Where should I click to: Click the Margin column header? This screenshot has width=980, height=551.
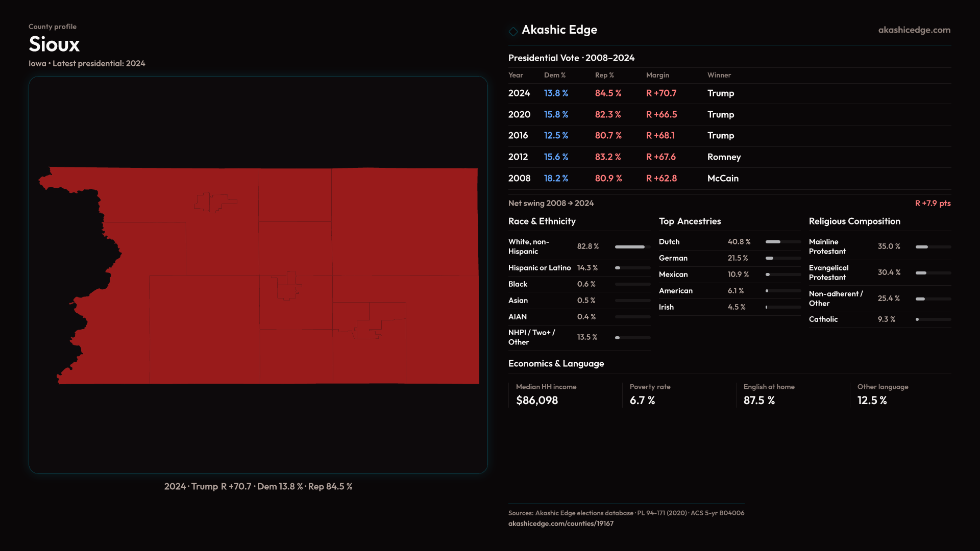pos(657,75)
